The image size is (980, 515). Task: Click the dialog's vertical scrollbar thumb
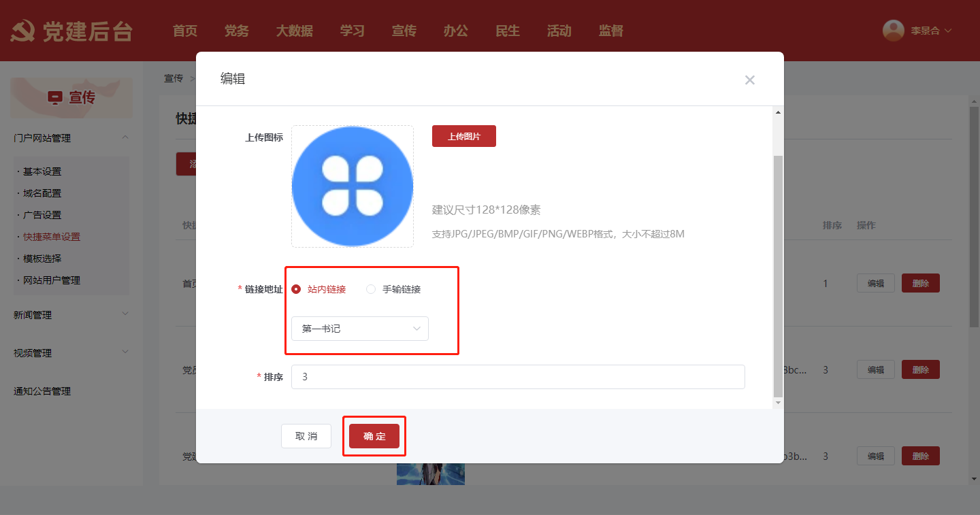[x=779, y=272]
